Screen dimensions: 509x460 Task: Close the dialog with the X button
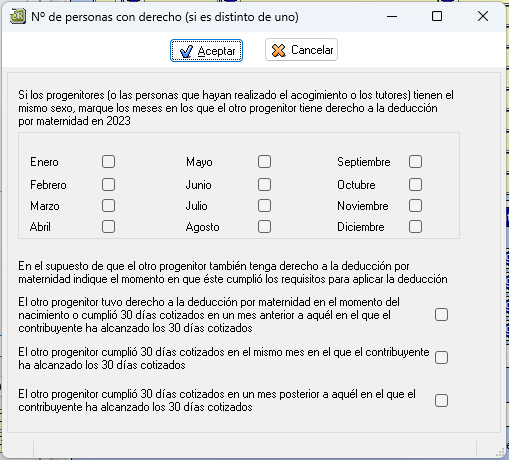point(483,16)
